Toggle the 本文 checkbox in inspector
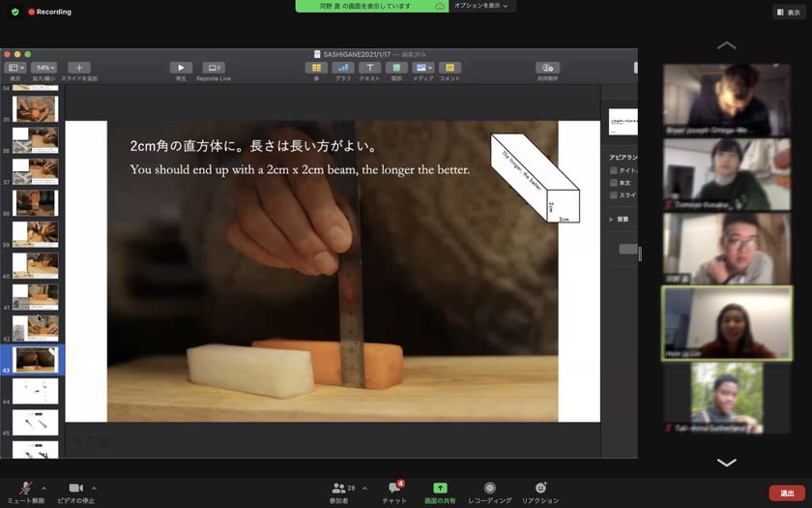 pyautogui.click(x=614, y=183)
